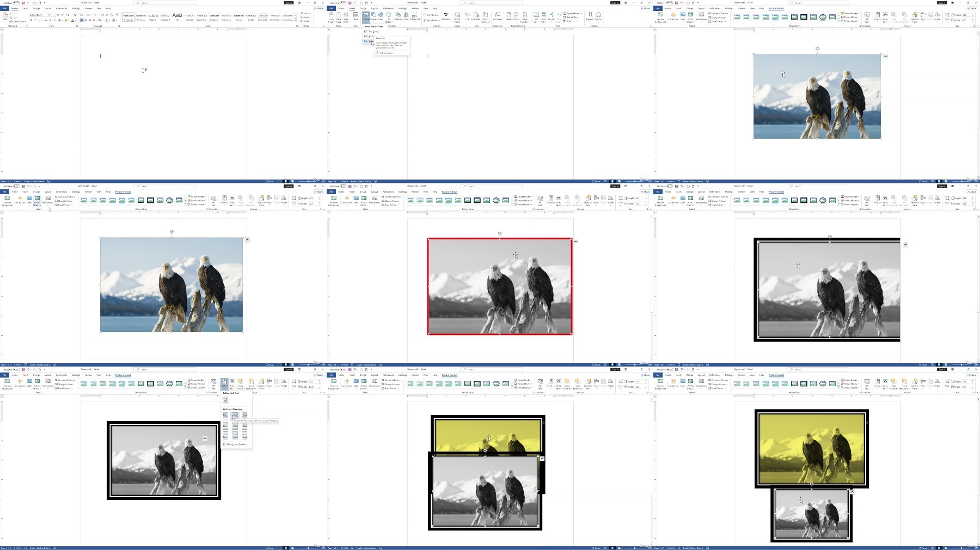Image resolution: width=980 pixels, height=550 pixels.
Task: Open the Select dropdown, blank Home-tab window
Action: pos(305,21)
